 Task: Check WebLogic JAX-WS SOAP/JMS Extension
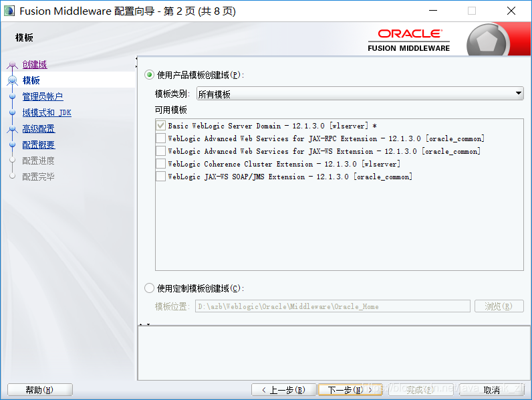pos(161,177)
